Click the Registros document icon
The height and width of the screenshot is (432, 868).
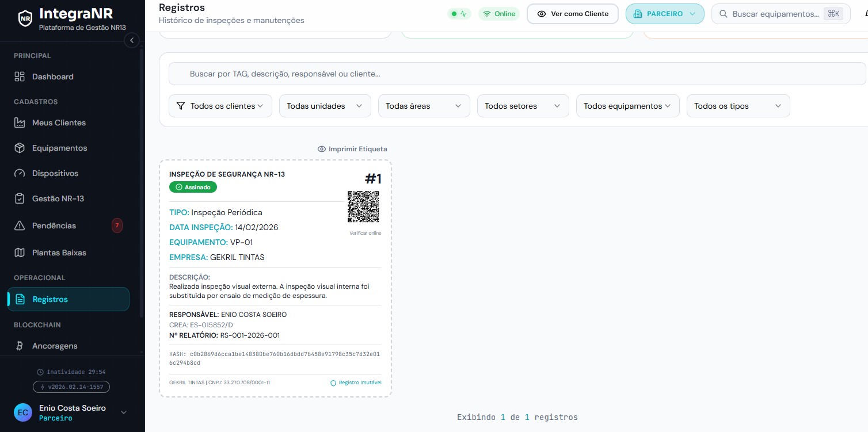tap(21, 299)
